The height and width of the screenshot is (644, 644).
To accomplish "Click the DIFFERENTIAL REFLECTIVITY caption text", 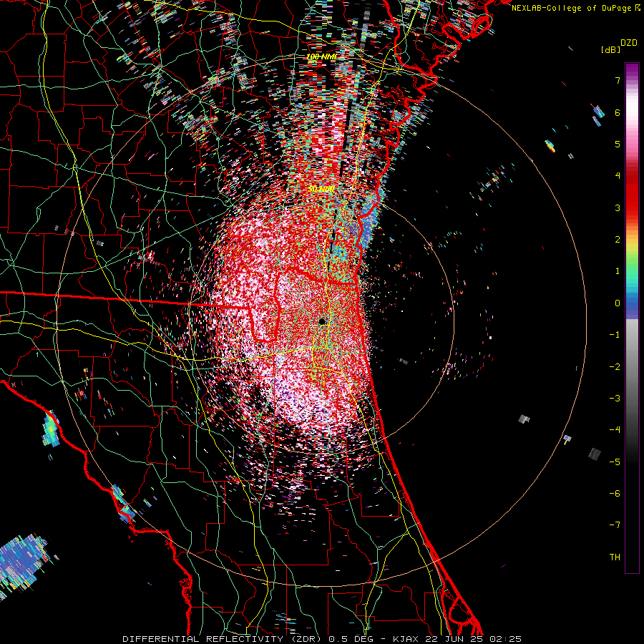I will 203,639.
